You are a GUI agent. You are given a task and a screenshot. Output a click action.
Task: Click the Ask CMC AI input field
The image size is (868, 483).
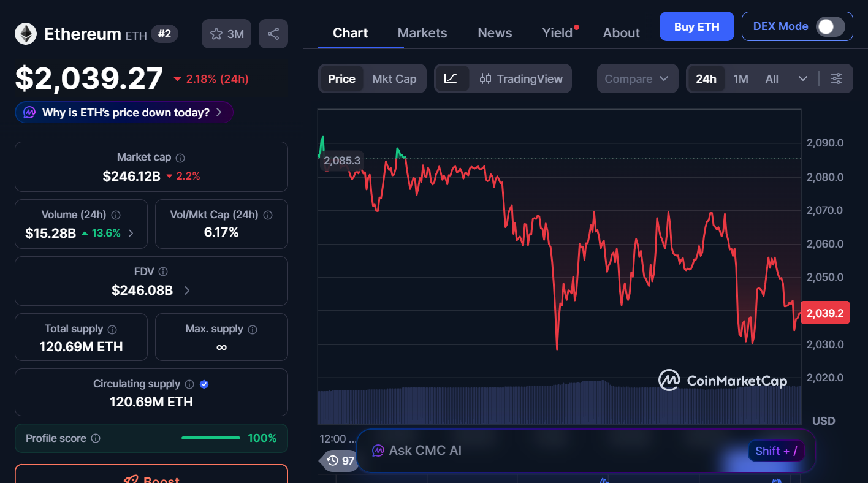click(552, 450)
